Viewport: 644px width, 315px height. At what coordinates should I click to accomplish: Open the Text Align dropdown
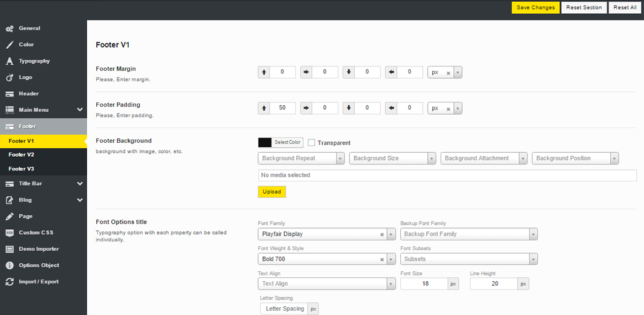point(326,283)
